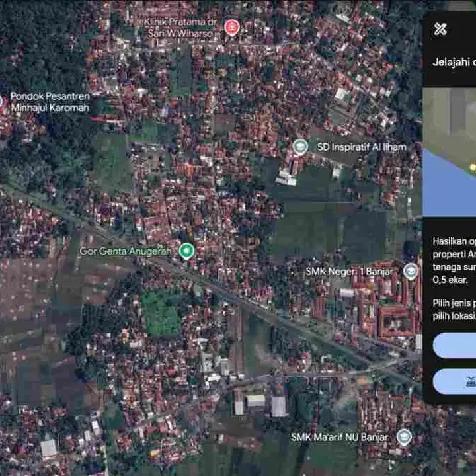This screenshot has height=476, width=476.
Task: Click the 'Hasilkan' description paragraph in the panel
Action: [x=454, y=260]
